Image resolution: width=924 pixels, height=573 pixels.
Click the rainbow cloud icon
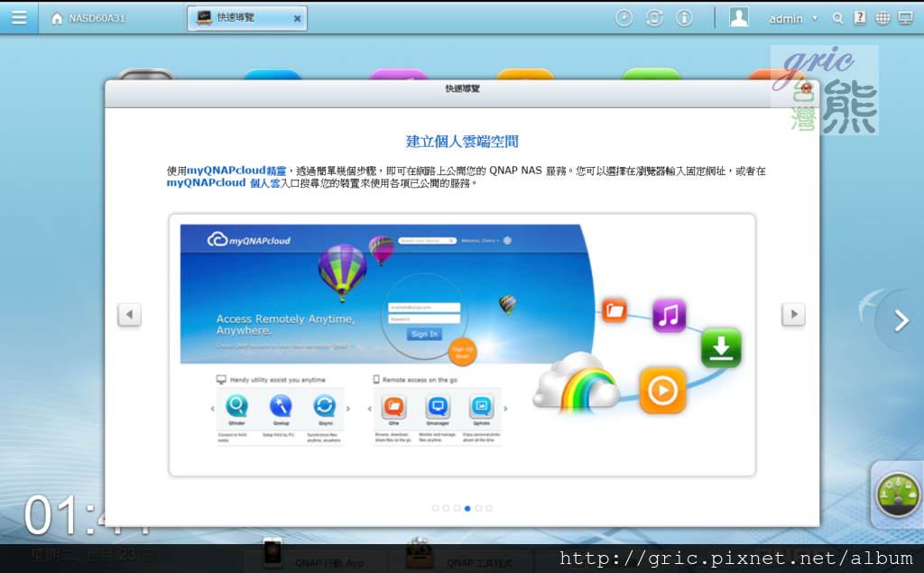[x=577, y=382]
